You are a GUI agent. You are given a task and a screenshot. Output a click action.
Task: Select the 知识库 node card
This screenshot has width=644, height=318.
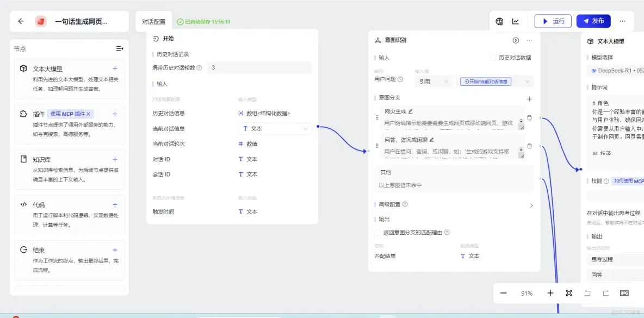(x=70, y=169)
